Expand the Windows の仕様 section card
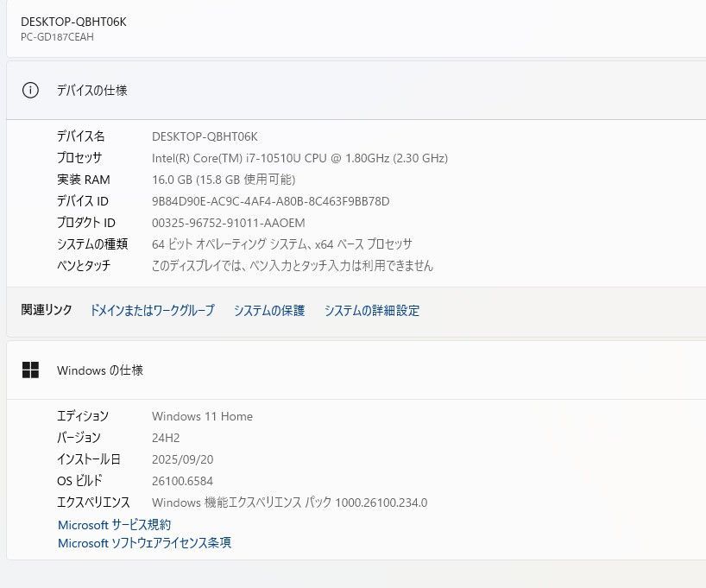706x588 pixels. click(345, 370)
